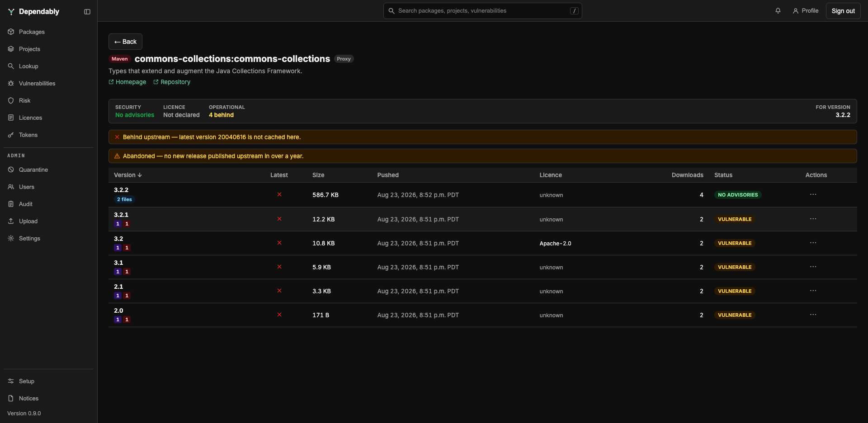This screenshot has height=423, width=868.
Task: Open the Lookup section
Action: pyautogui.click(x=28, y=66)
